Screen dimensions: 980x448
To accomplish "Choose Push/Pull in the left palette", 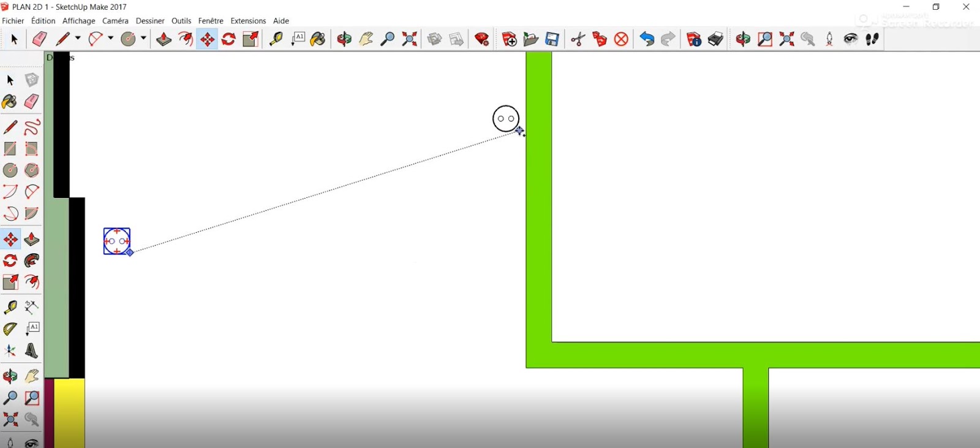I will (x=32, y=239).
